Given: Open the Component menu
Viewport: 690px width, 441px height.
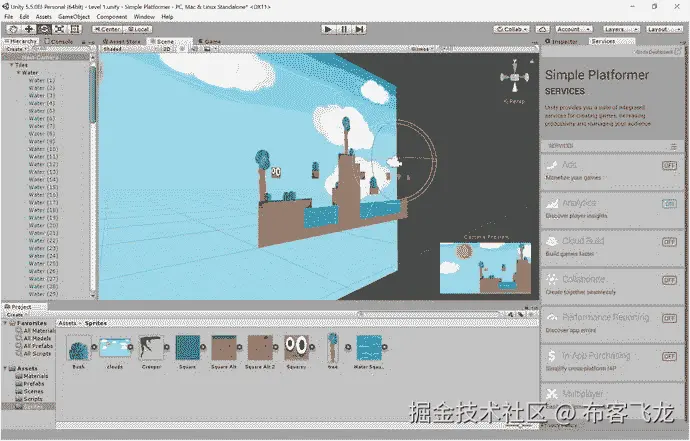Looking at the screenshot, I should click(112, 17).
